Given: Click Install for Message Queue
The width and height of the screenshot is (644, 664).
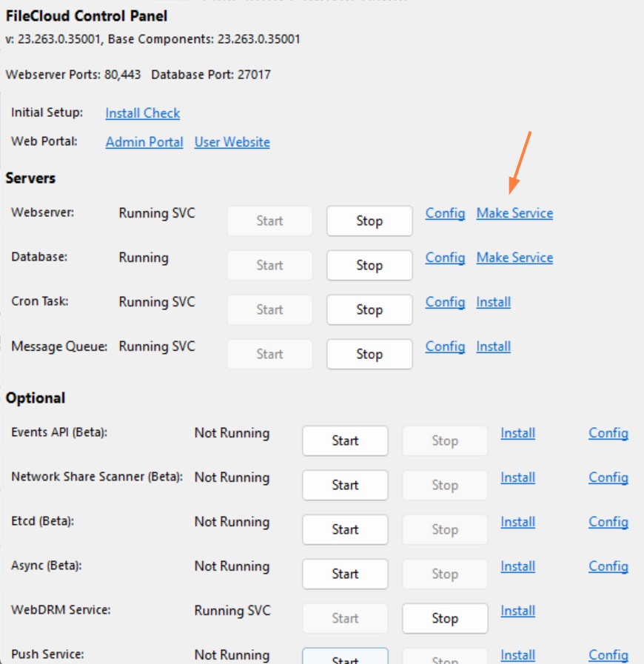Looking at the screenshot, I should pyautogui.click(x=493, y=346).
